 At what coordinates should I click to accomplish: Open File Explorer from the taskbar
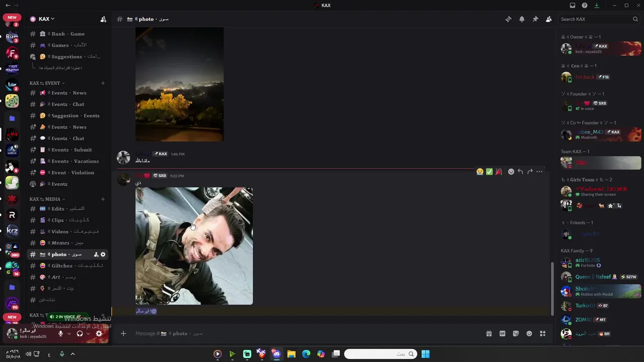coord(291,354)
